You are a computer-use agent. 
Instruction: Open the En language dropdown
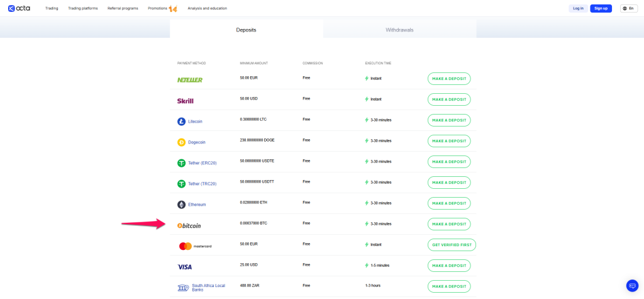point(629,8)
